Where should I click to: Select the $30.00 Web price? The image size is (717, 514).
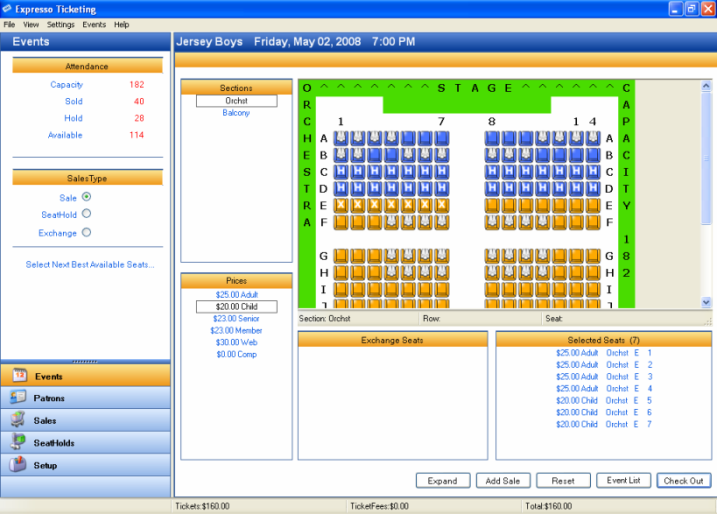coord(236,342)
